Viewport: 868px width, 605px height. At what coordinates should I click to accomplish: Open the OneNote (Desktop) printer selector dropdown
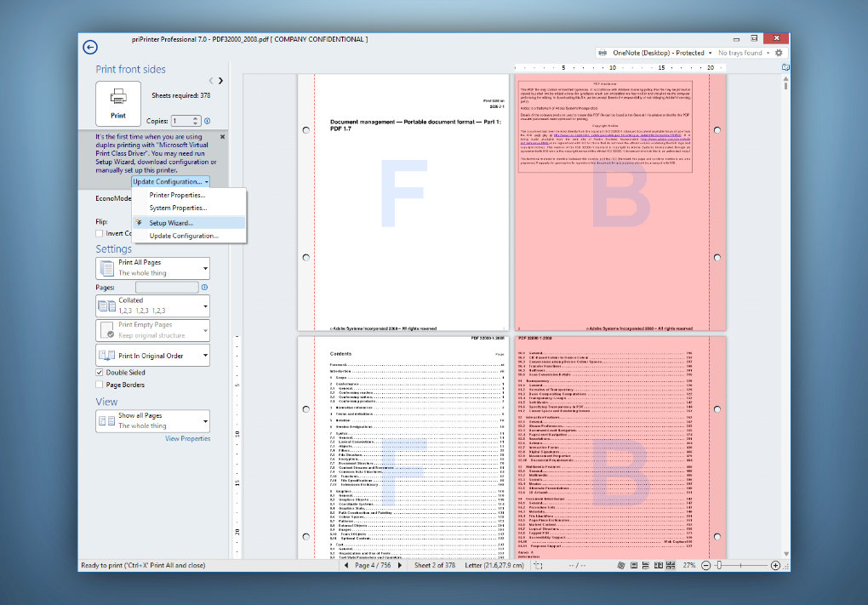[655, 53]
